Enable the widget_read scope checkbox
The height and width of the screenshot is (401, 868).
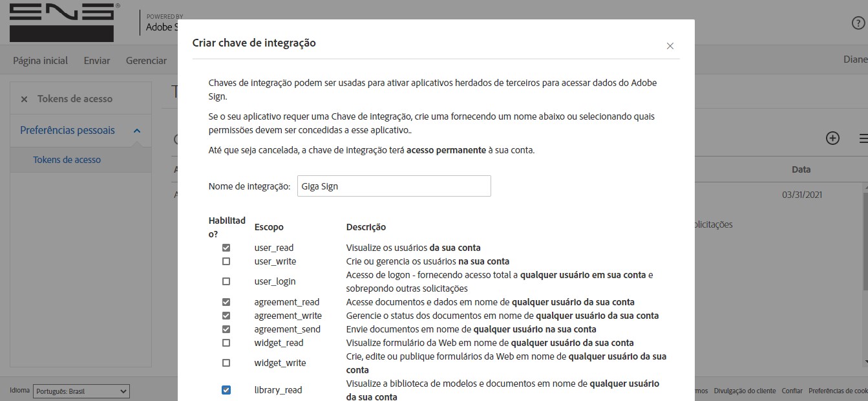[x=226, y=343]
